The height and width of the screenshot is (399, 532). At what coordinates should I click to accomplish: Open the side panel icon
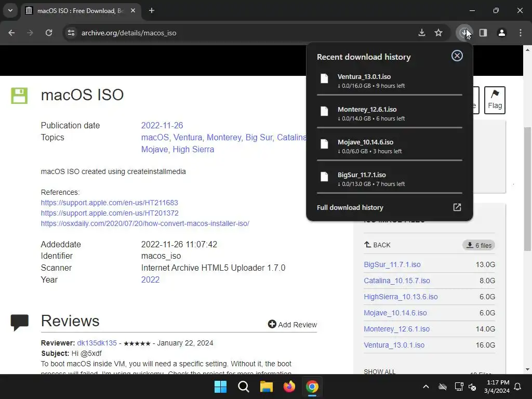tap(483, 33)
